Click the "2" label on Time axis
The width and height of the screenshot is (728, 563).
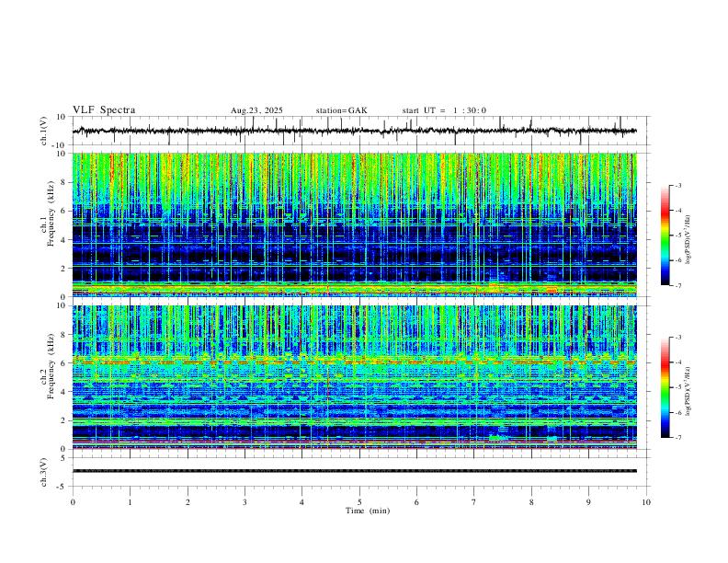pyautogui.click(x=188, y=502)
